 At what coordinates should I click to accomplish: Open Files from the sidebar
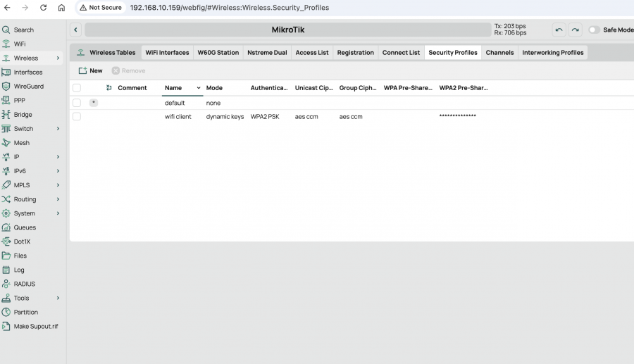20,256
